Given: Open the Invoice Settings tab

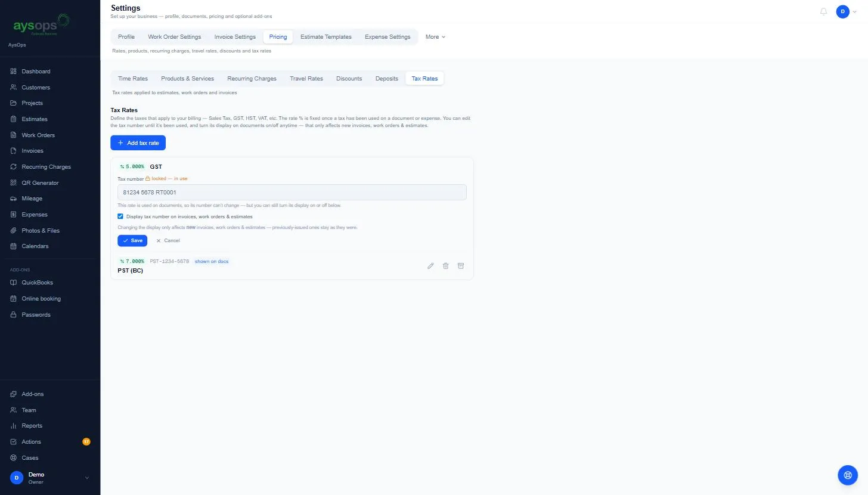Looking at the screenshot, I should (x=235, y=37).
